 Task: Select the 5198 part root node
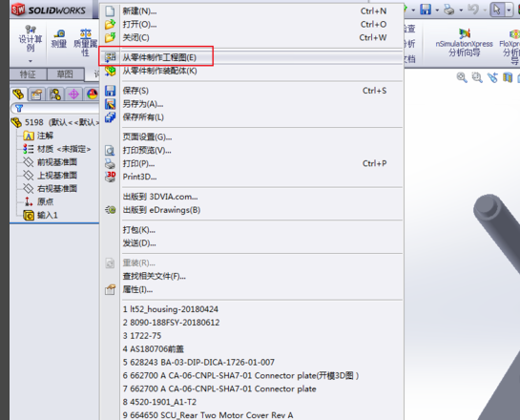click(55, 122)
